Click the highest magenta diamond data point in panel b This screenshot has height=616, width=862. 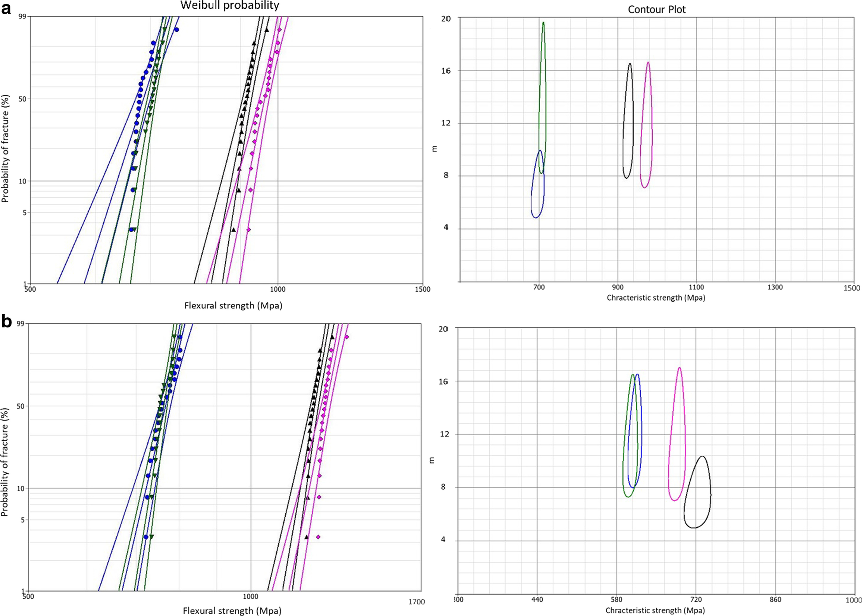[x=347, y=337]
